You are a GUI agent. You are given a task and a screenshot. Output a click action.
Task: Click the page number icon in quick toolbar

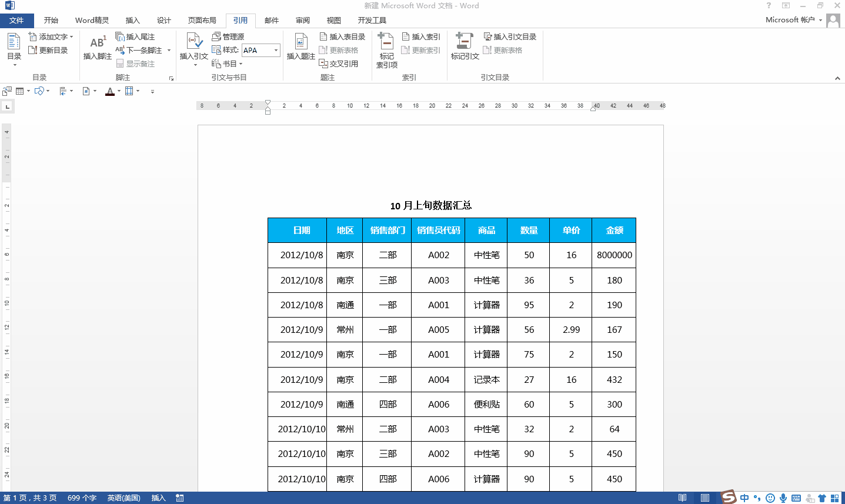86,91
